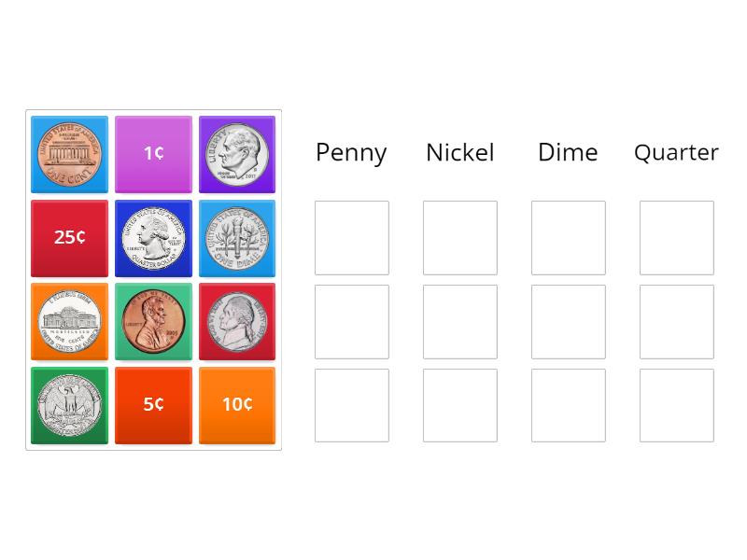Click the bottom empty slot under Dime

pyautogui.click(x=569, y=405)
